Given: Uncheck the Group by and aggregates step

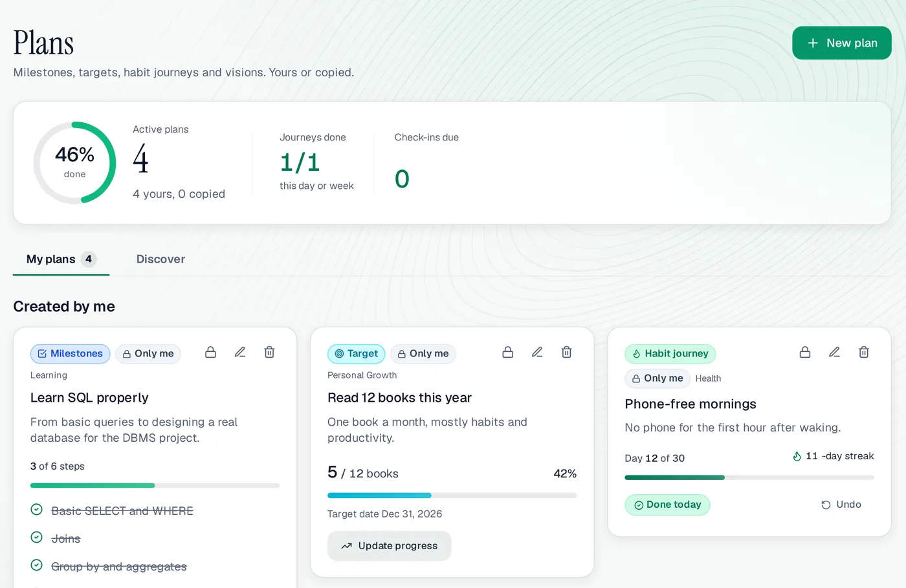Looking at the screenshot, I should pyautogui.click(x=37, y=565).
